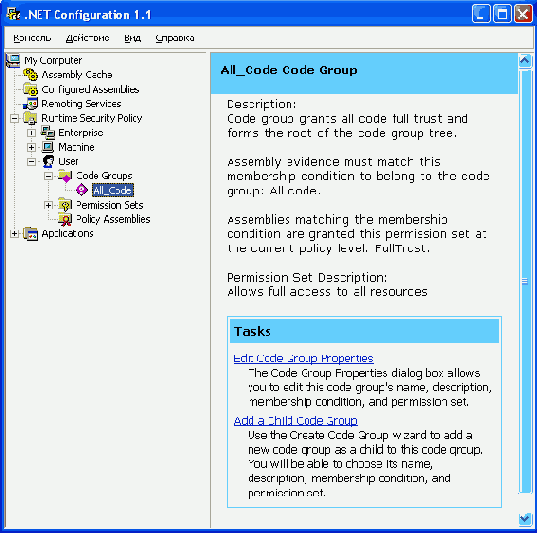The width and height of the screenshot is (537, 533).
Task: Select the Enterprise policy level icon
Action: coord(48,133)
